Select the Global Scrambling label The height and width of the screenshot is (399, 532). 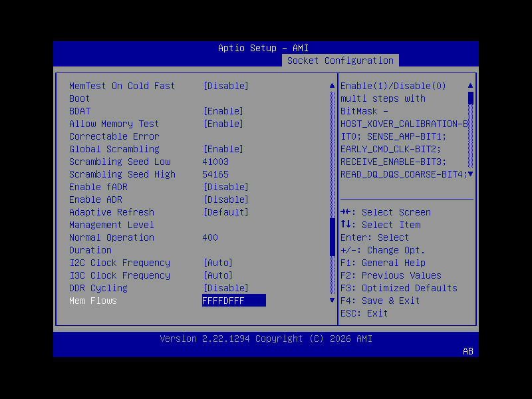(114, 149)
